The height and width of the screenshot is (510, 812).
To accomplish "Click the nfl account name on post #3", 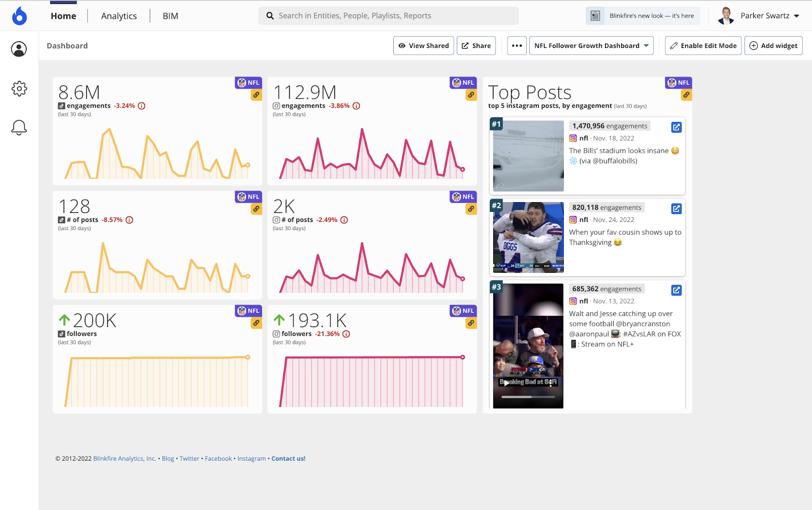I will [584, 301].
